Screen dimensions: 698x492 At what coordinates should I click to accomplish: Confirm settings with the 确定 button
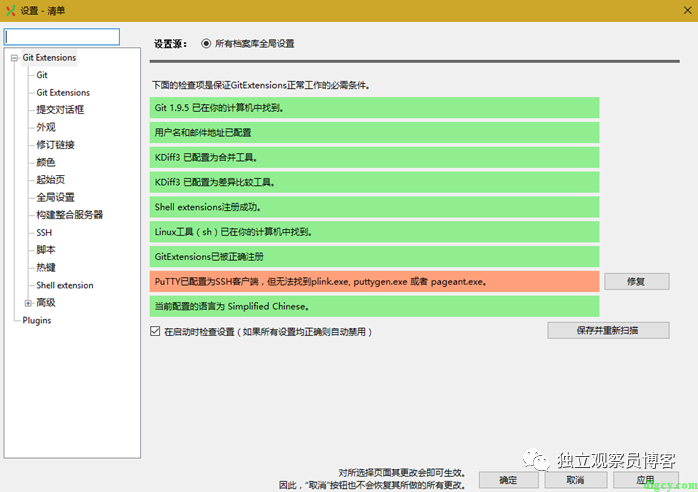pyautogui.click(x=508, y=480)
